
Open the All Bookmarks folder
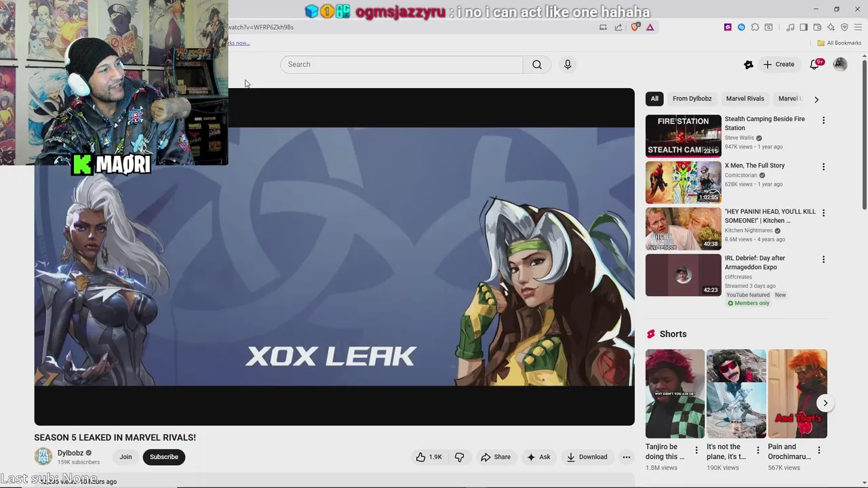pyautogui.click(x=839, y=43)
